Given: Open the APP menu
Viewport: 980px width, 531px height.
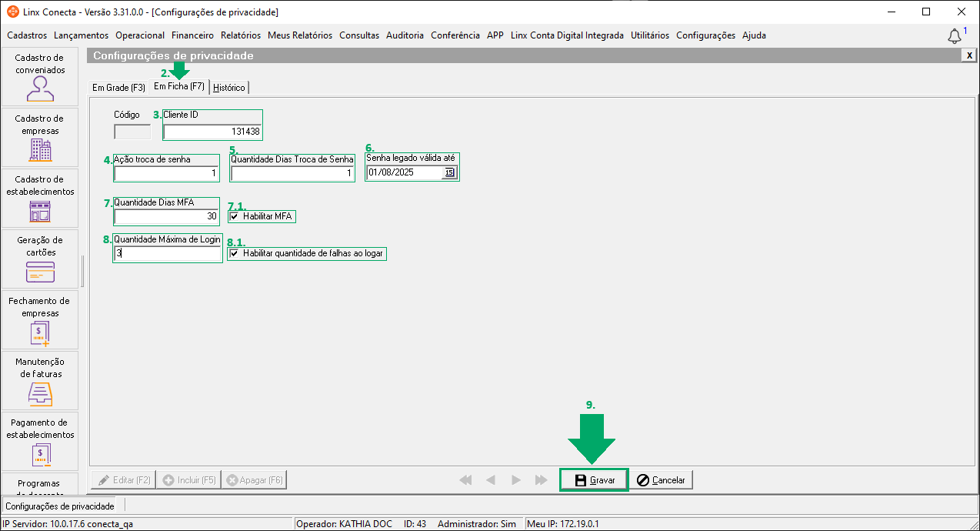Looking at the screenshot, I should (495, 35).
